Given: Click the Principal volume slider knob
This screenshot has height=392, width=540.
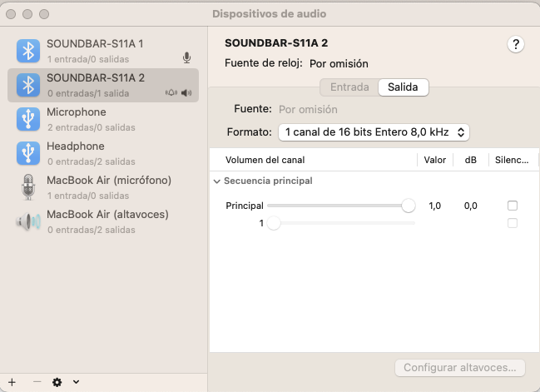Looking at the screenshot, I should 409,206.
